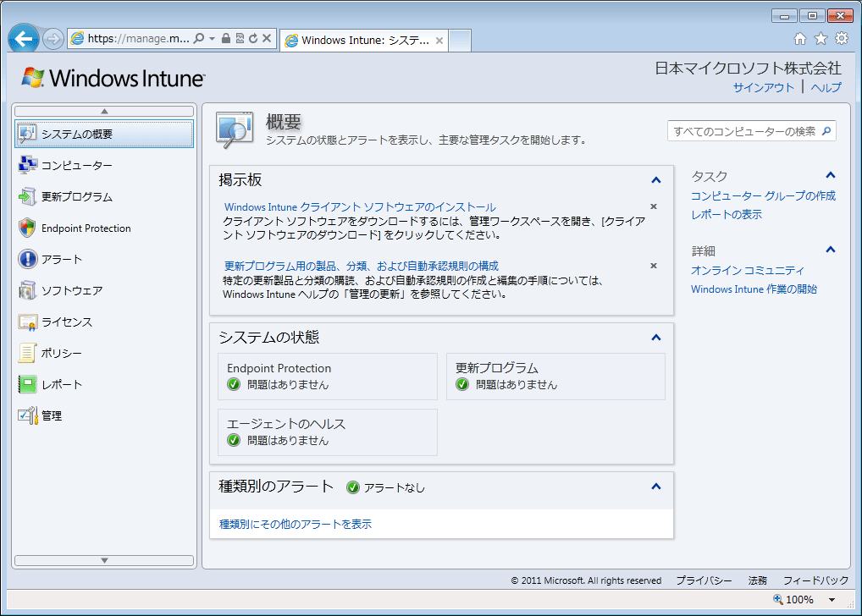
Task: Open the zoom level dropdown arrow
Action: pos(832,600)
